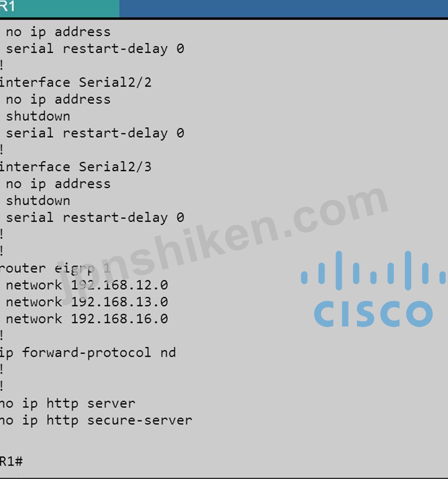Click the 'router eigrp 1' line
This screenshot has height=479, width=448.
[55, 269]
